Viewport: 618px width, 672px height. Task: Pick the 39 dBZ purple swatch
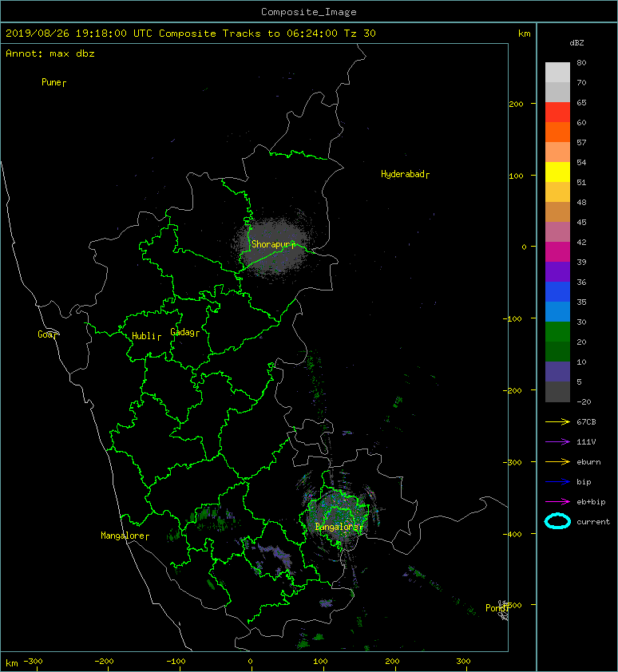(x=557, y=271)
